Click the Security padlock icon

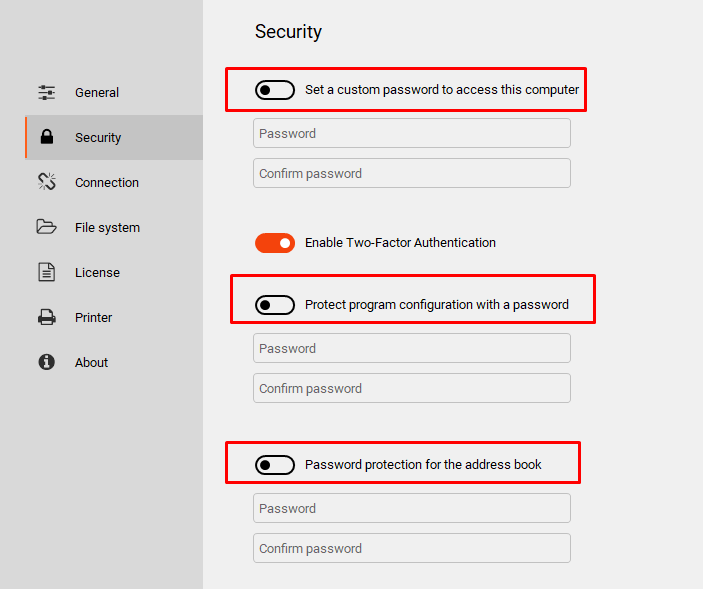[x=47, y=137]
